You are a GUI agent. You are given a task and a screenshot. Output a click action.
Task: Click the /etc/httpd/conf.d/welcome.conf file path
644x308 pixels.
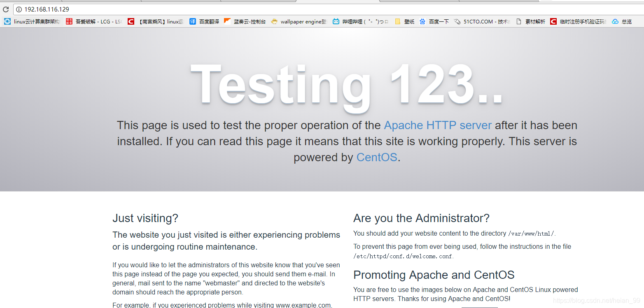pos(403,256)
